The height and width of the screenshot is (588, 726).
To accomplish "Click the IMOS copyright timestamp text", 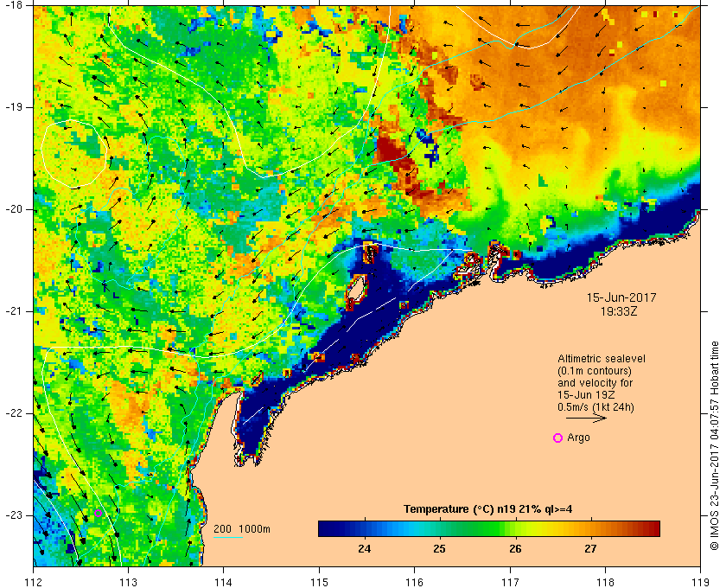I will click(715, 445).
